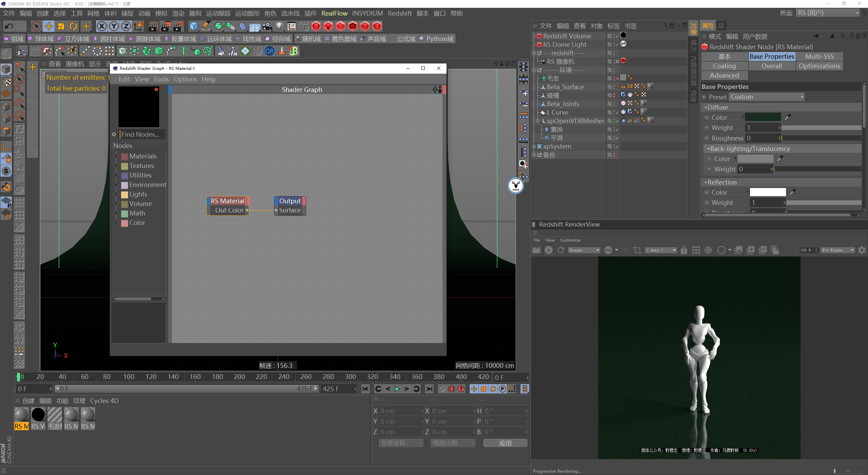Click the Light bulb object icon

click(x=279, y=26)
